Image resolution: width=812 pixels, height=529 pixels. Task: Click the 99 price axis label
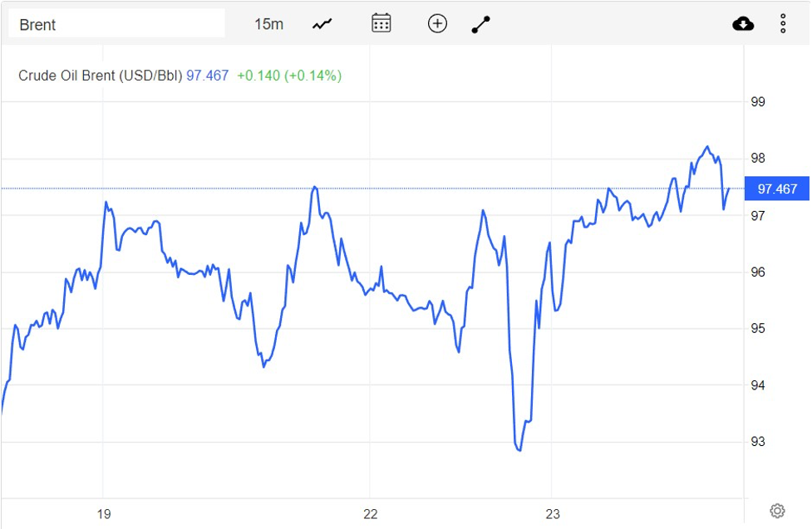coord(757,102)
